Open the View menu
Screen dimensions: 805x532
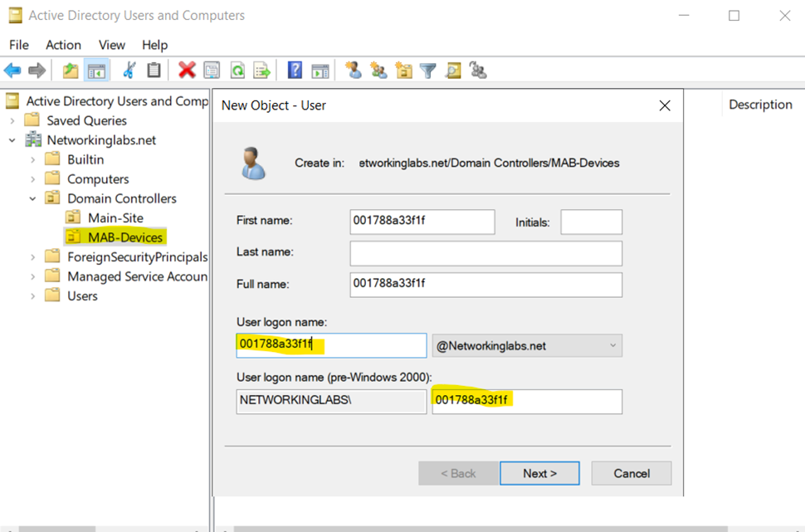(112, 45)
